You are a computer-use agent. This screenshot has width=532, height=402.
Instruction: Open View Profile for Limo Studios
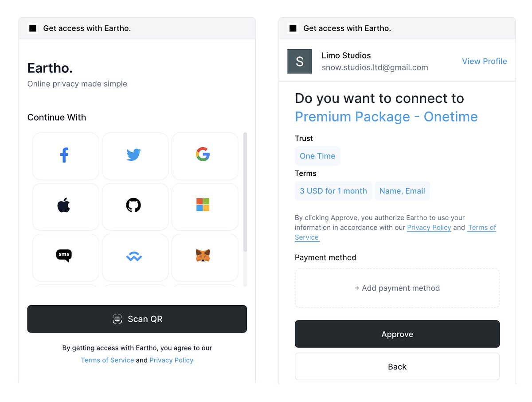(x=484, y=61)
